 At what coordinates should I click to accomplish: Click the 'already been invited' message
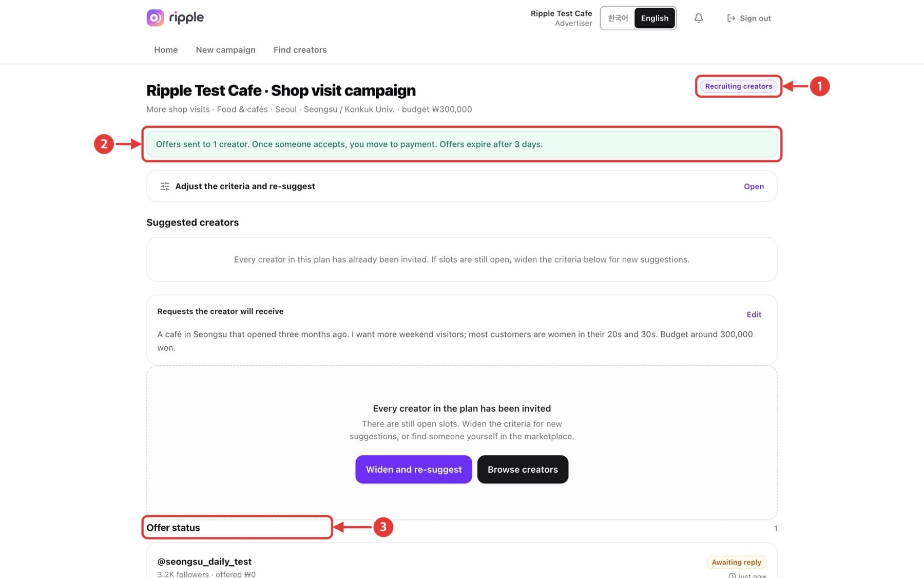point(461,259)
